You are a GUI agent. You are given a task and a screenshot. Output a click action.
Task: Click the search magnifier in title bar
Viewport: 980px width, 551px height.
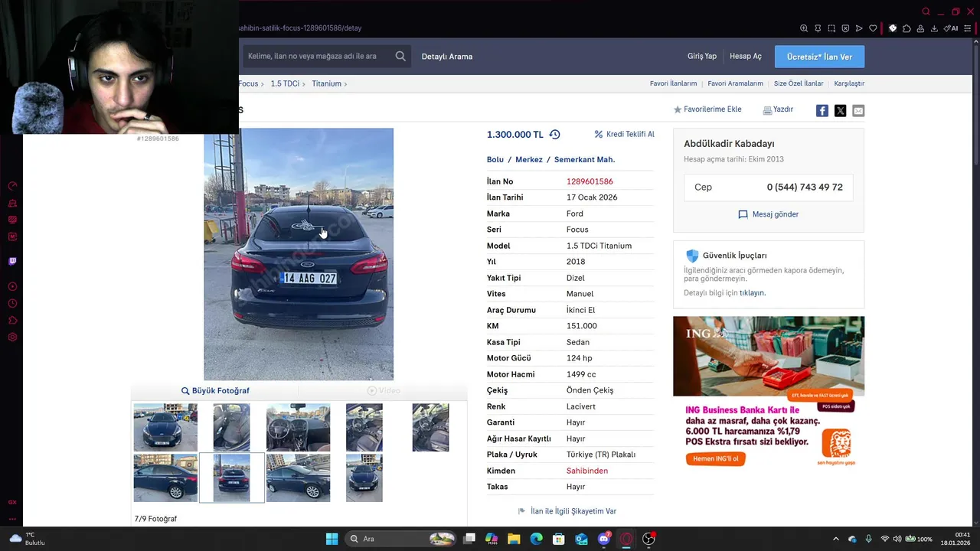click(926, 11)
